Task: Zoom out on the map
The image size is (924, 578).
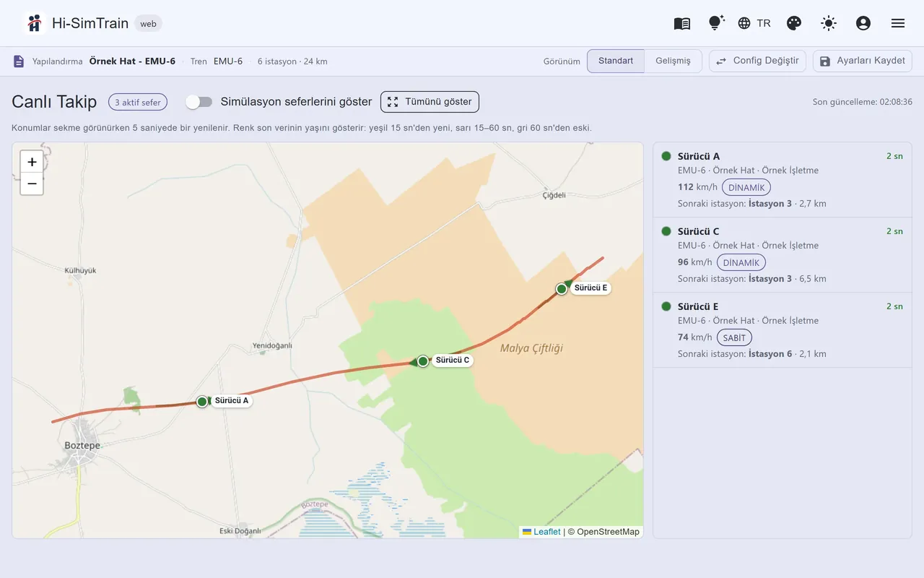Action: point(32,184)
